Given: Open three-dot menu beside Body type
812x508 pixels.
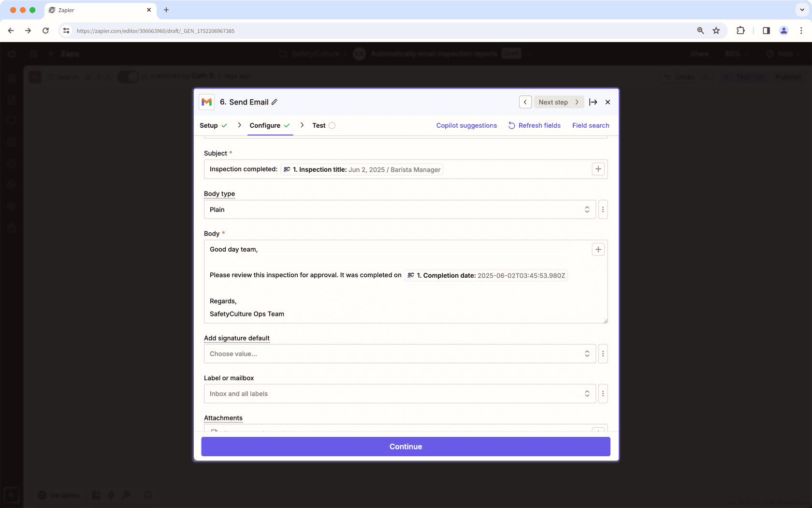Looking at the screenshot, I should click(x=603, y=209).
